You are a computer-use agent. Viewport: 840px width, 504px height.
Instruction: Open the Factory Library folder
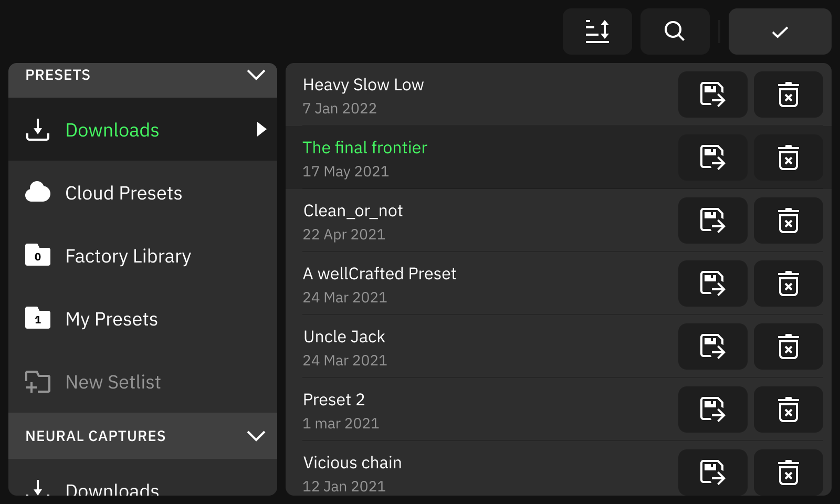[x=128, y=256]
